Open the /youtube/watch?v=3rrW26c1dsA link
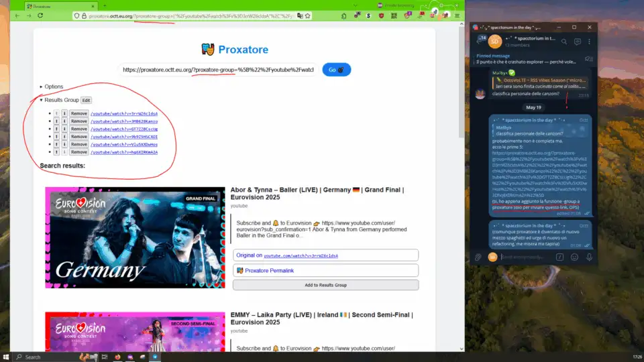 point(124,114)
